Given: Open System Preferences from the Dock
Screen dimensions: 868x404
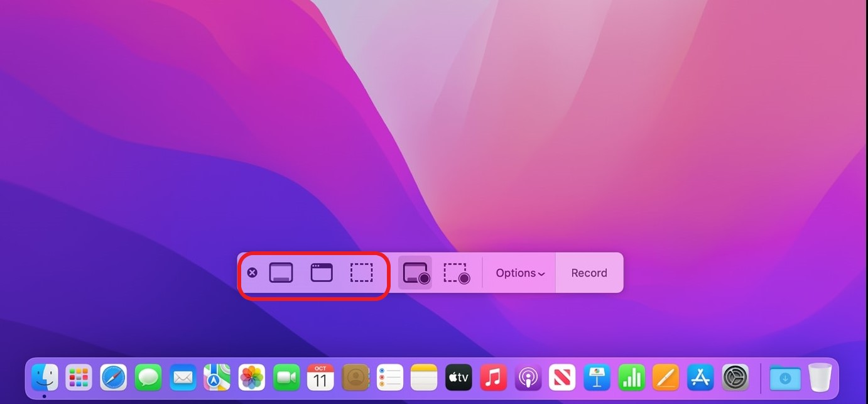Looking at the screenshot, I should 735,378.
